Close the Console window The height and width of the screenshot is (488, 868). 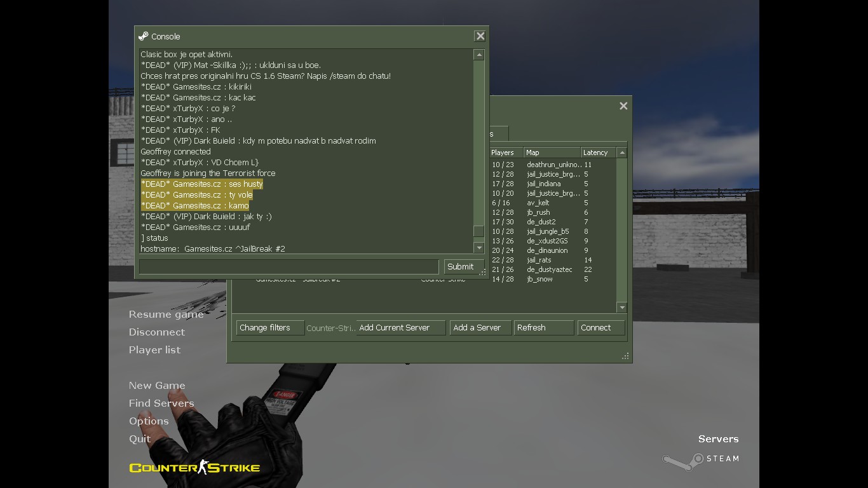click(480, 36)
